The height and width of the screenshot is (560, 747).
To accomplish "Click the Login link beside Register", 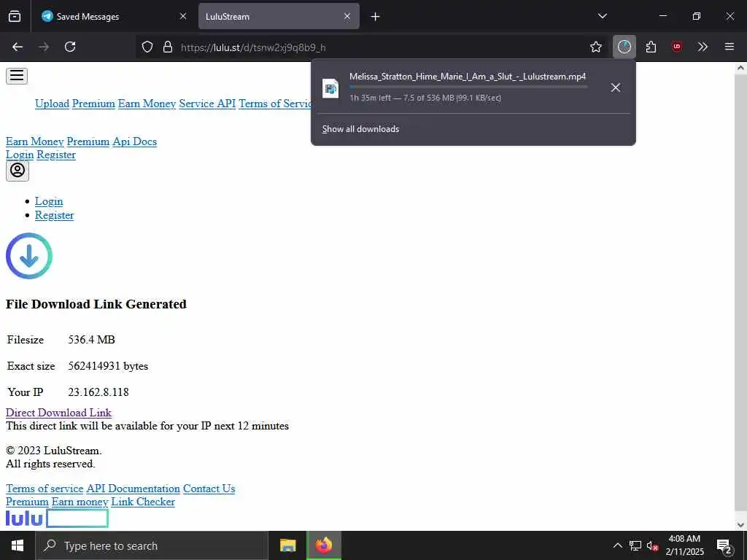I will (20, 155).
